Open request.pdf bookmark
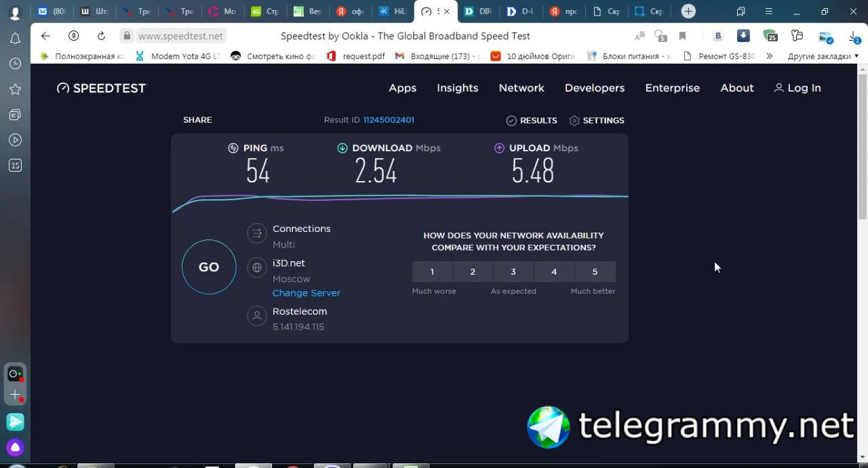The width and height of the screenshot is (868, 468). [356, 56]
